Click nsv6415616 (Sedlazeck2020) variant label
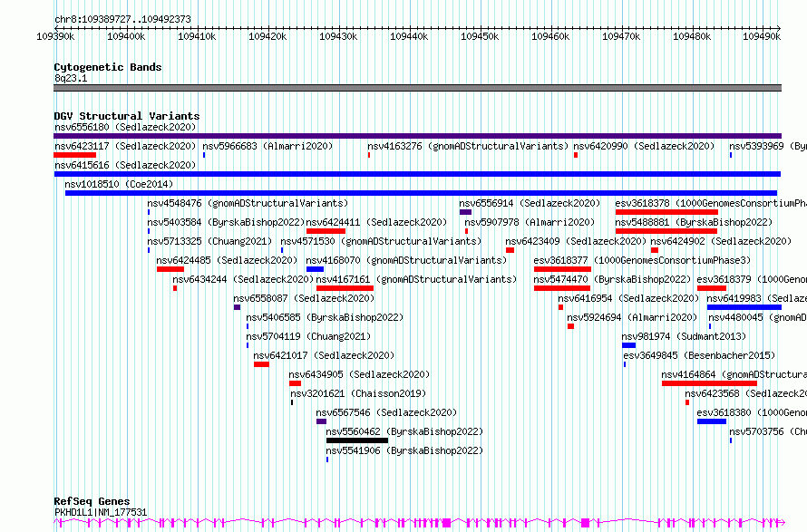The height and width of the screenshot is (532, 807). coord(125,165)
